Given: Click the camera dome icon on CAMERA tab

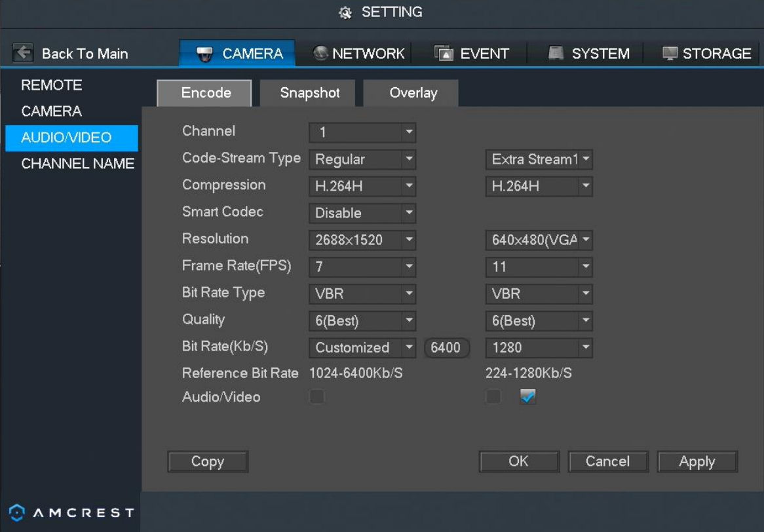Looking at the screenshot, I should coord(204,54).
